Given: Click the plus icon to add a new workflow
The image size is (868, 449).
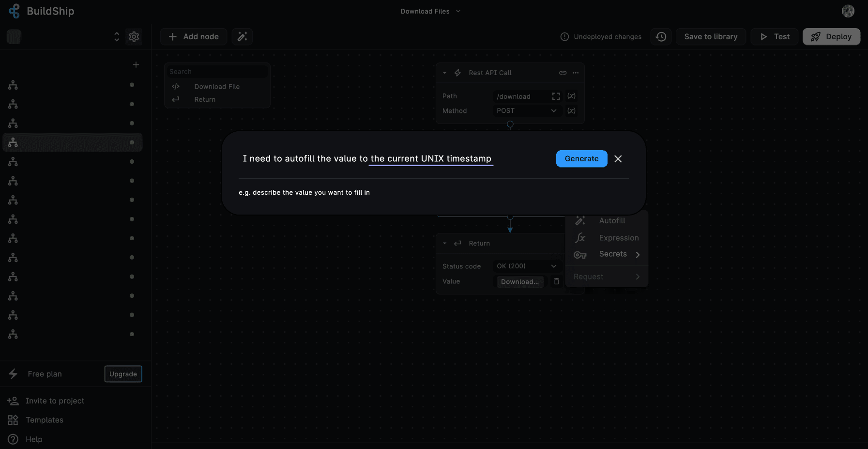Looking at the screenshot, I should click(136, 64).
